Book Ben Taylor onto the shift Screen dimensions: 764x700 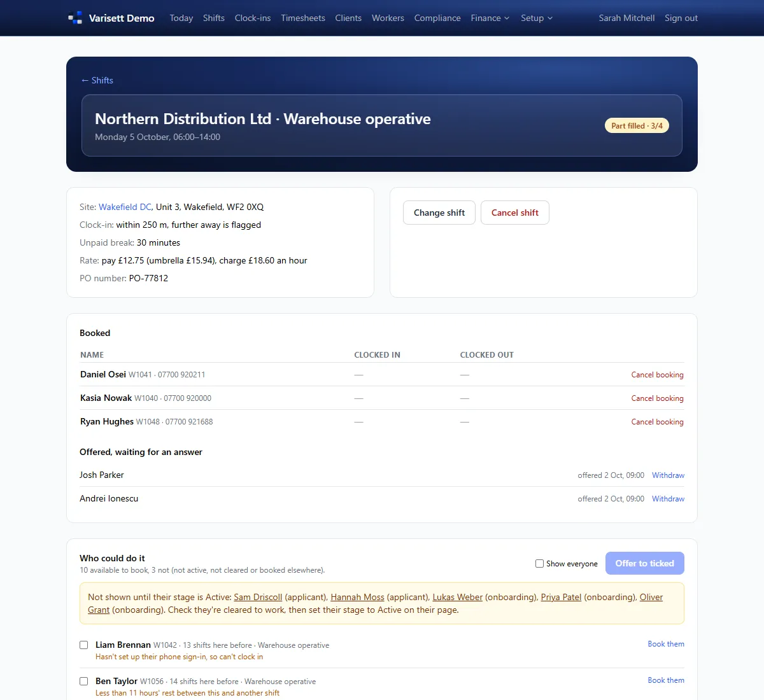(666, 680)
